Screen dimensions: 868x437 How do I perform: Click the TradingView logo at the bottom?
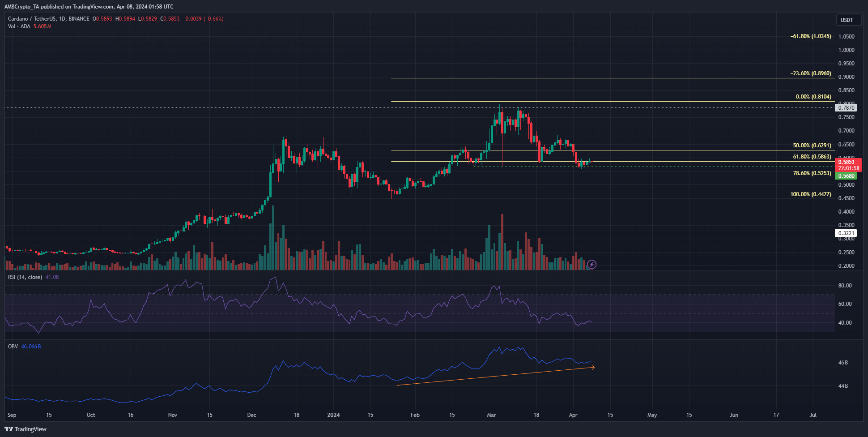point(26,429)
